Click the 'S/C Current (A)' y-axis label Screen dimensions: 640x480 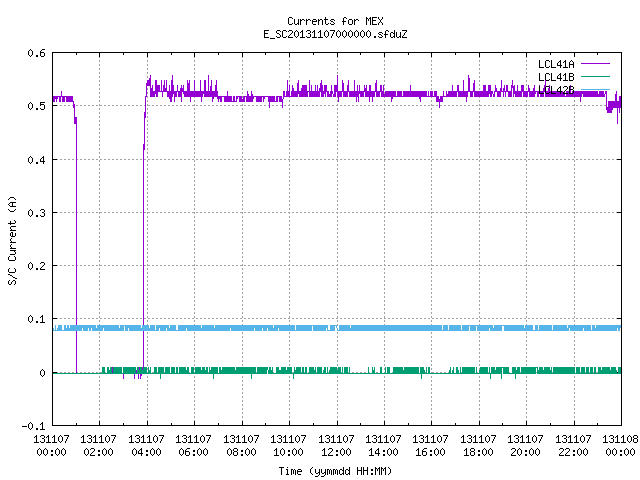(x=13, y=240)
